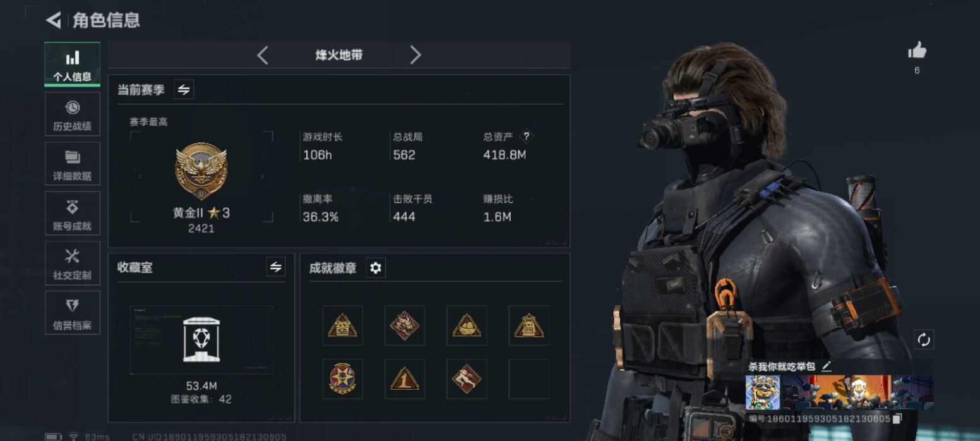980x441 pixels.
Task: Select the 详细数据 sidebar icon
Action: coord(73,164)
